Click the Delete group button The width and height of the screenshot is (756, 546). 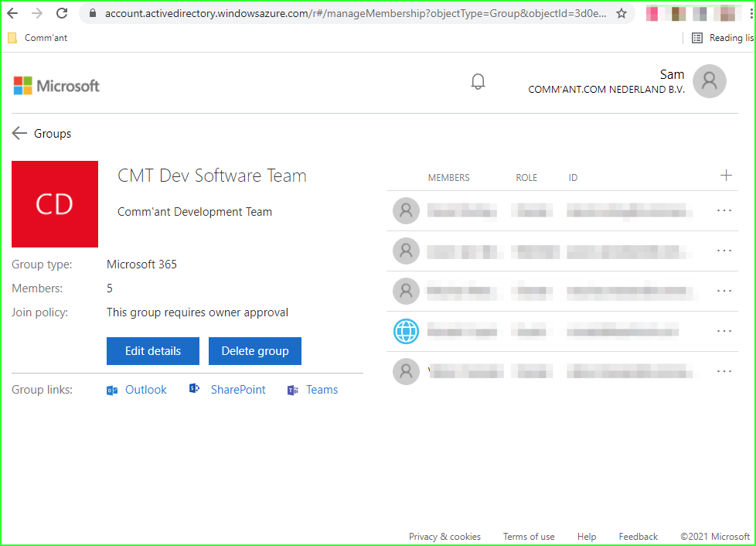[255, 351]
